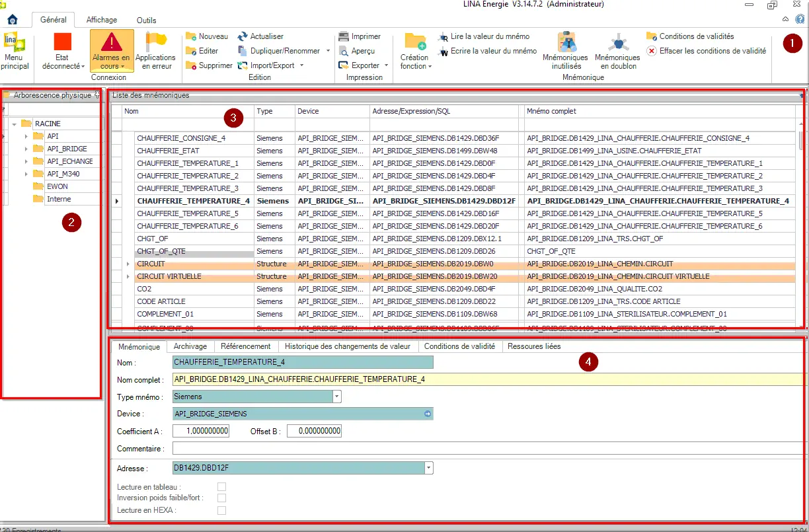Open the Type mnémo dropdown
Screen dimensions: 809x532
point(337,397)
